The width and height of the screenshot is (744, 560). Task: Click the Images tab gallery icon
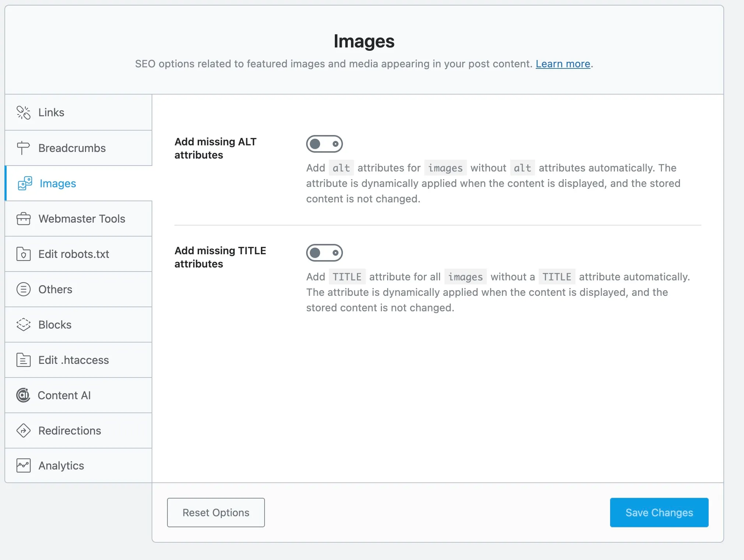pyautogui.click(x=25, y=183)
